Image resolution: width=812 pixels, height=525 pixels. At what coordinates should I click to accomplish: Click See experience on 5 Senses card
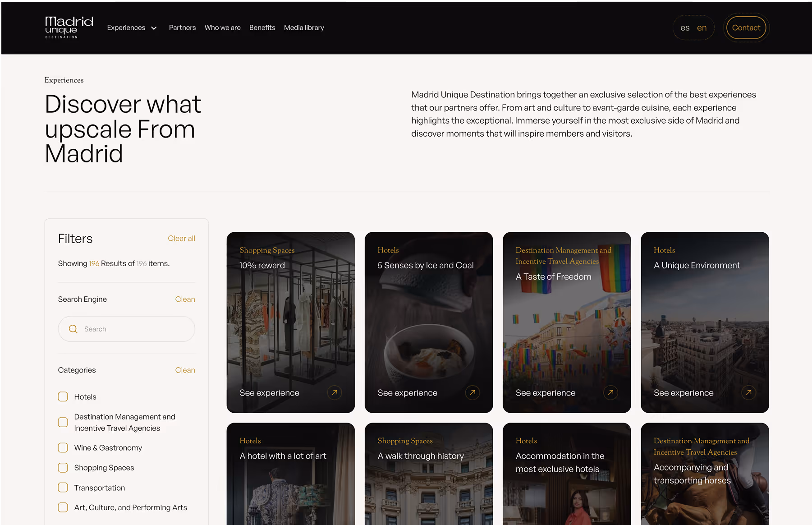pyautogui.click(x=407, y=393)
